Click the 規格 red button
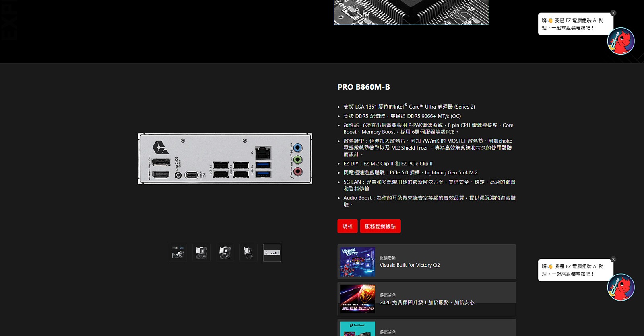 click(x=347, y=226)
